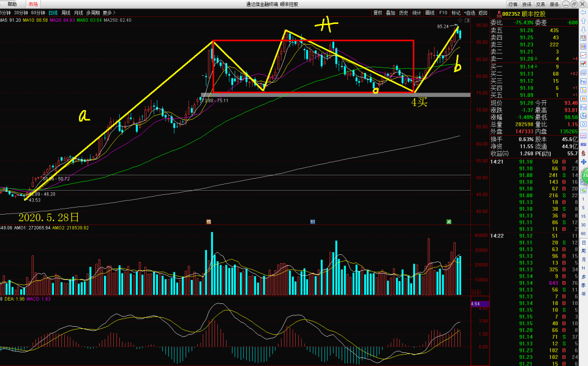Switch to the 市场 tab
Viewport: 588px width, 366px height.
coord(33,4)
